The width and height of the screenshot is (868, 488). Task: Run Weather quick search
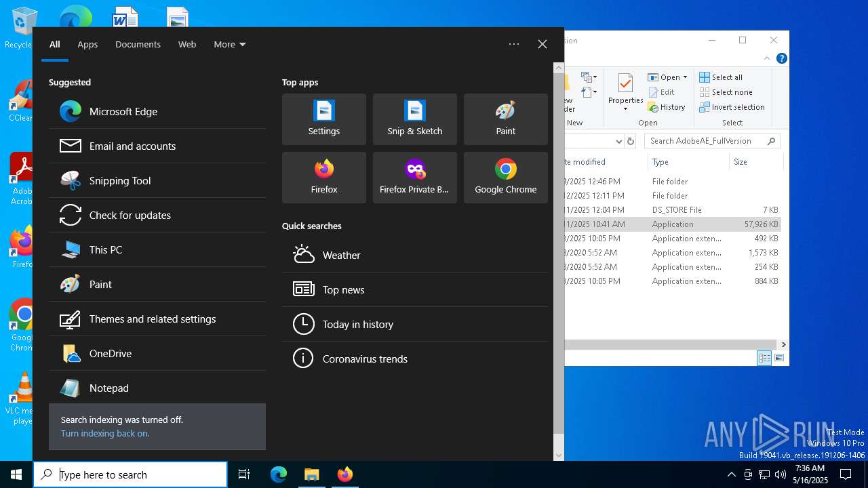(415, 255)
